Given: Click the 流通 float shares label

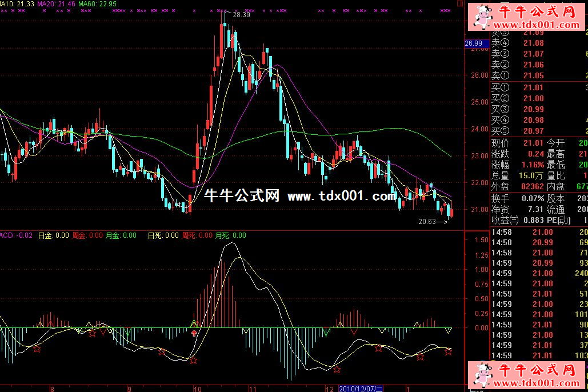Looking at the screenshot, I should [556, 209].
